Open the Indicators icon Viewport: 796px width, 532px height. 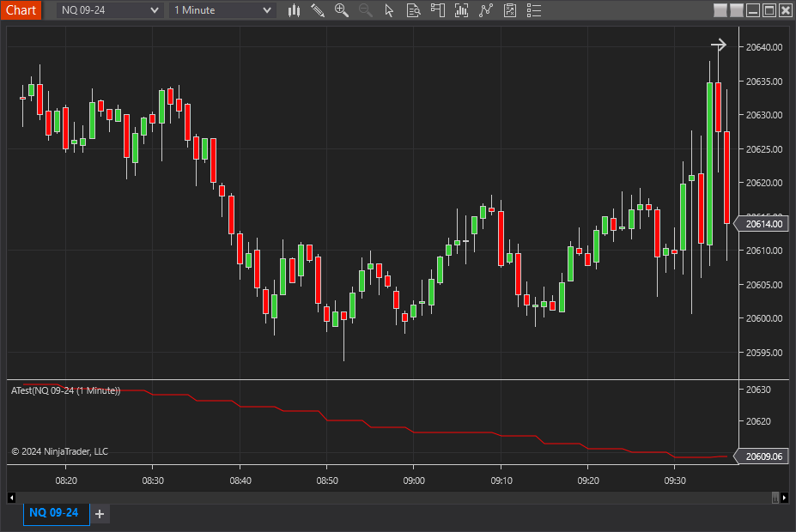(x=461, y=10)
